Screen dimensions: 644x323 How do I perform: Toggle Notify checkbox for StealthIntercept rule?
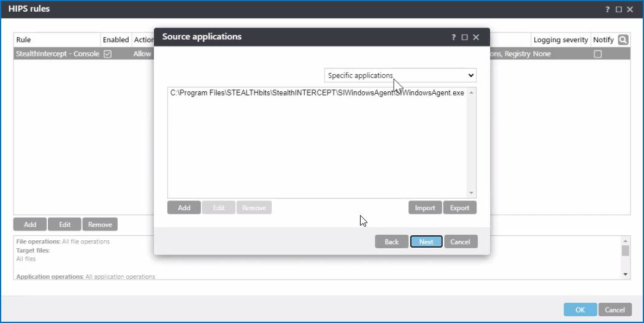tap(597, 54)
